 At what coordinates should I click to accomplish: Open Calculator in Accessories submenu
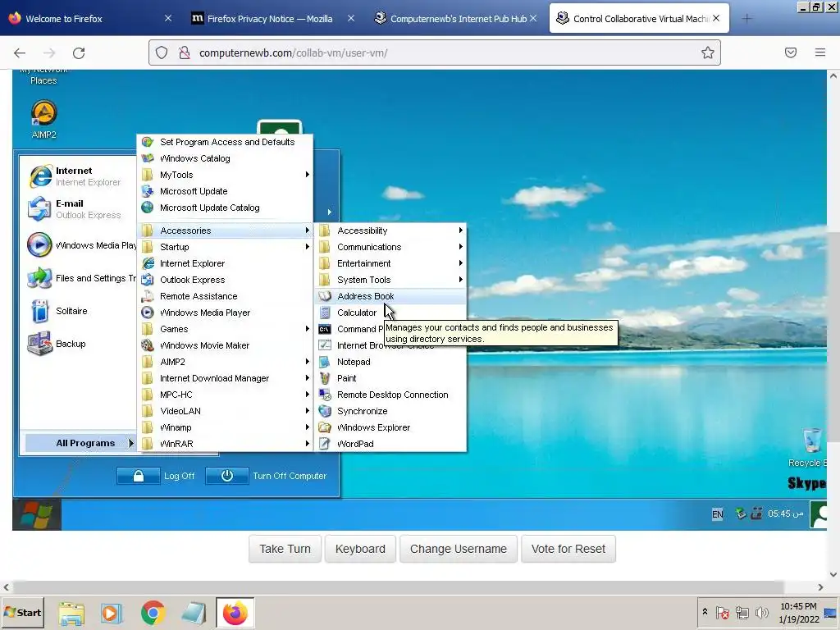point(390,313)
